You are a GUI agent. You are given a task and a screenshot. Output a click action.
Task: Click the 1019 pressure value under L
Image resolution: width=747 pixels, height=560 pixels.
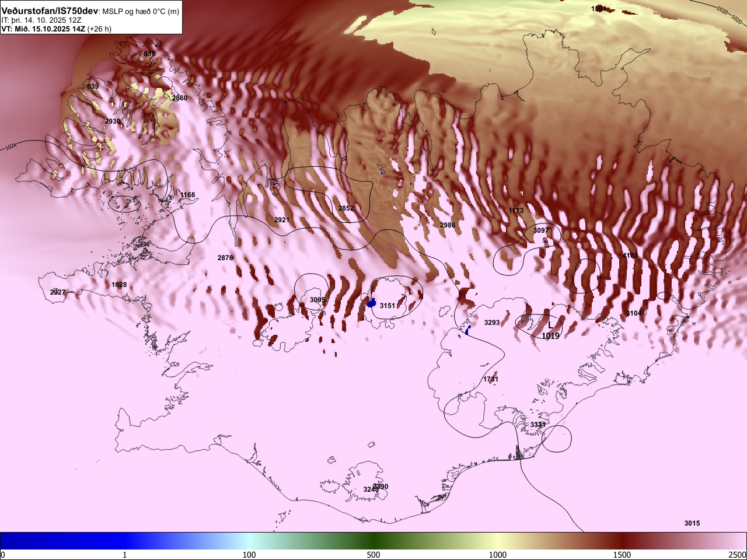(550, 336)
